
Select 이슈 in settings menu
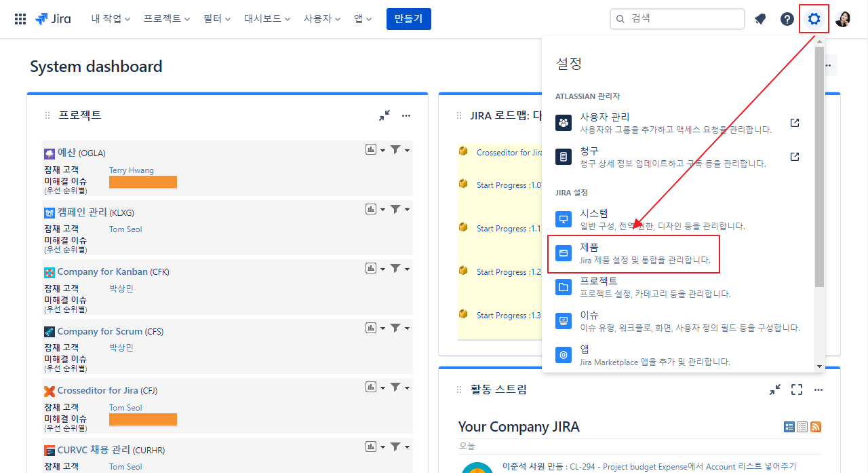click(679, 321)
